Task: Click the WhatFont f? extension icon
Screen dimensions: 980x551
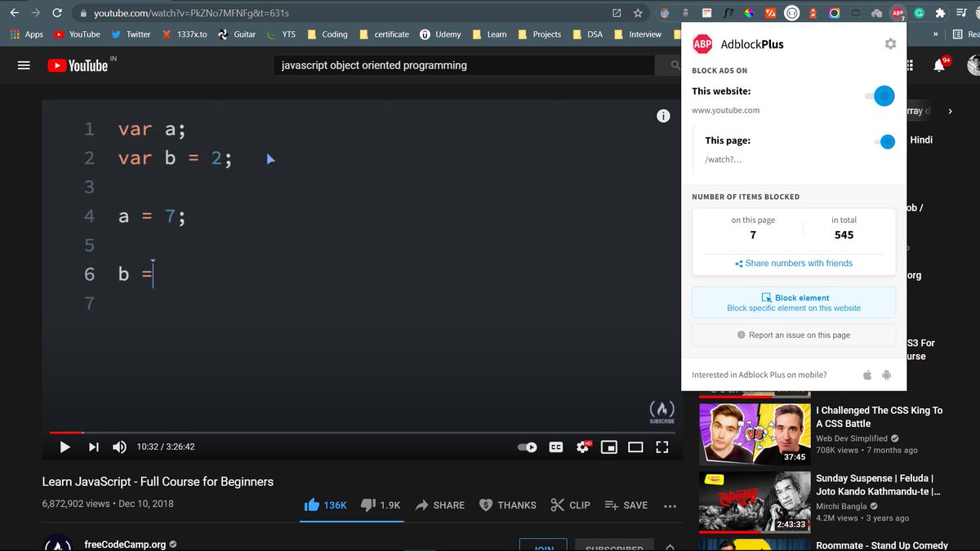Action: pyautogui.click(x=728, y=13)
